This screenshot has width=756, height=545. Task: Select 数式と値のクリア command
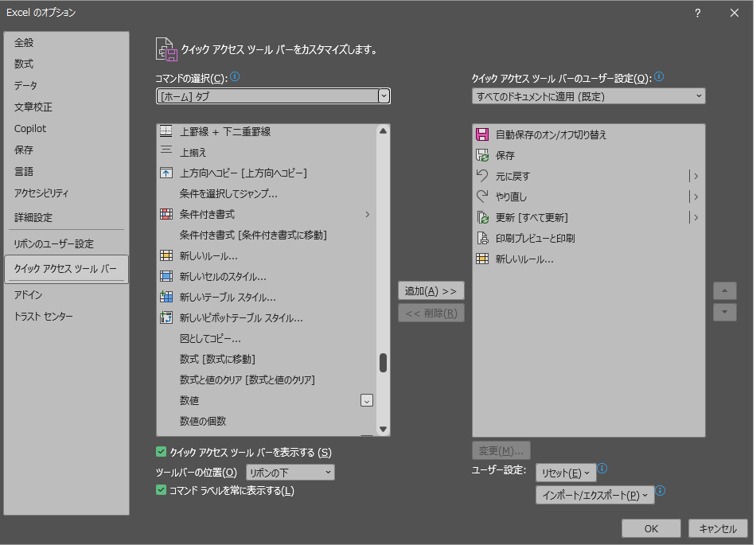(267, 380)
